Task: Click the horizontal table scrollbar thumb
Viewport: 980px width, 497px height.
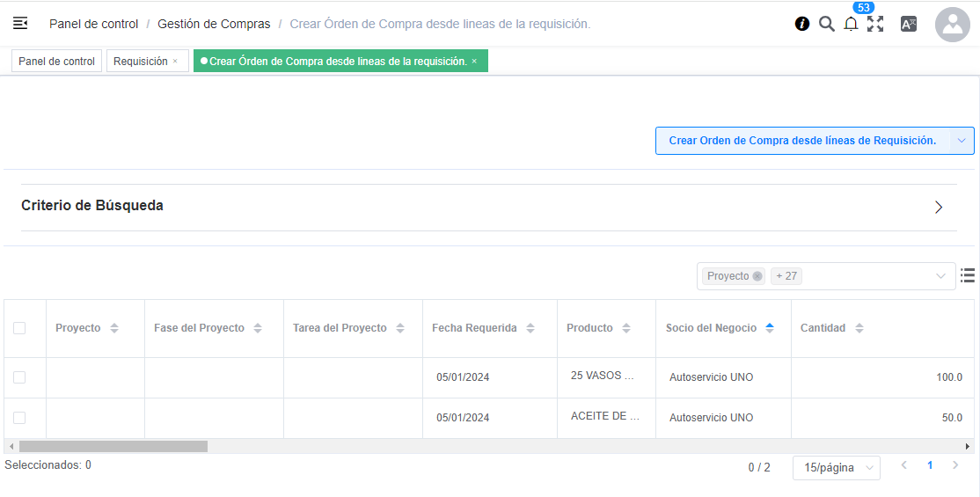Action: click(x=113, y=446)
